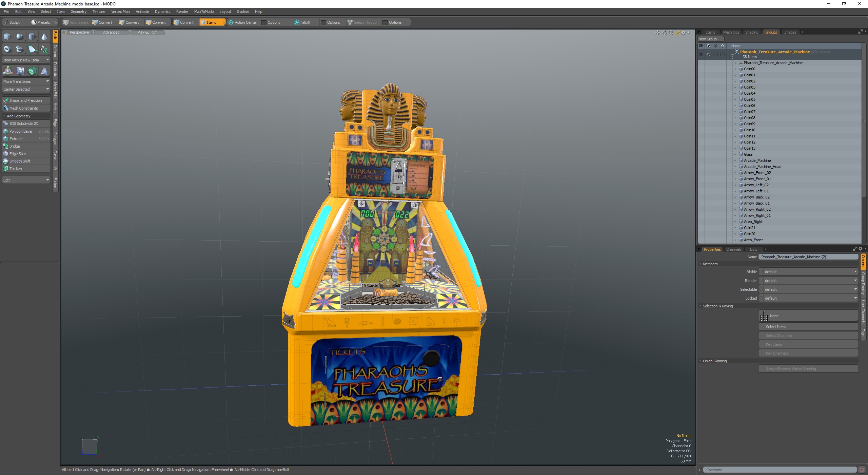This screenshot has height=475, width=868.
Task: Click the viewport rotate icon
Action: [x=665, y=33]
